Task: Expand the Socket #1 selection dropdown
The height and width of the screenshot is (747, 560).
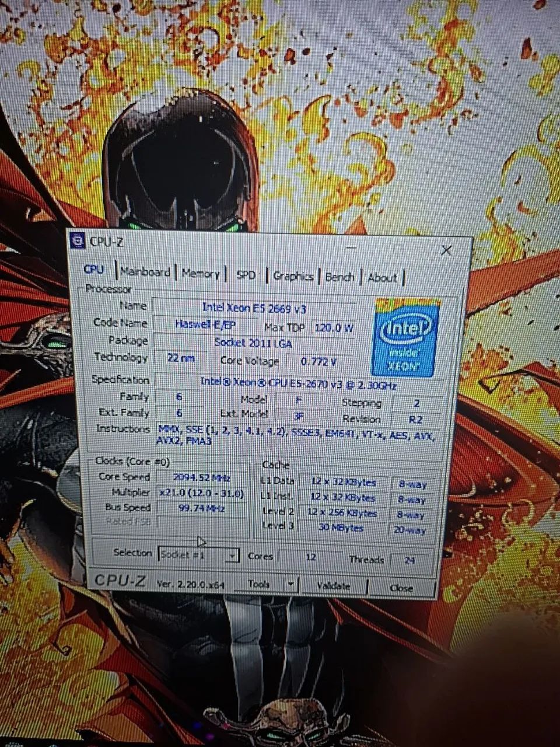Action: coord(232,556)
